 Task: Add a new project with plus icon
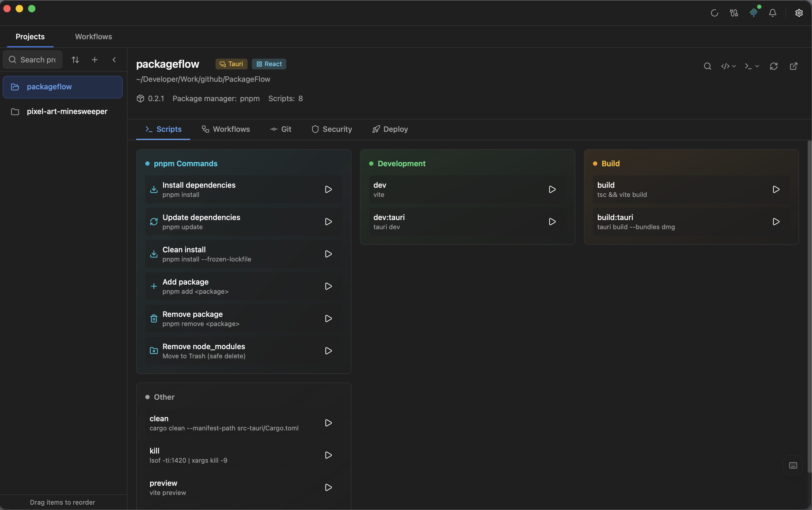pyautogui.click(x=95, y=60)
